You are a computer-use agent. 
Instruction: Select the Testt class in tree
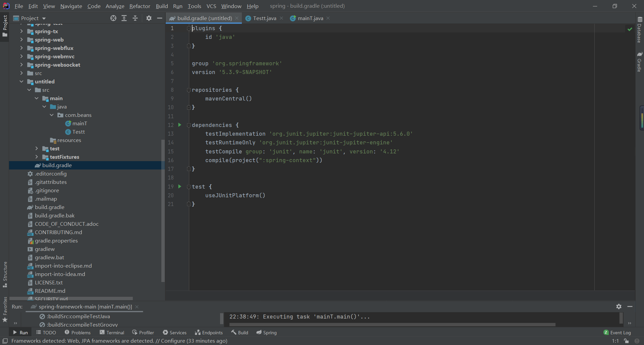point(78,132)
